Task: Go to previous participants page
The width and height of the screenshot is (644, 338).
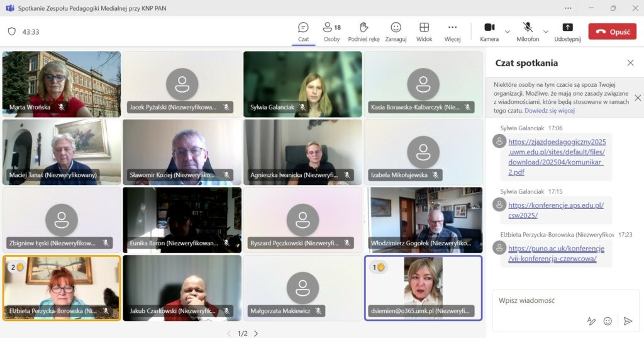Action: [x=229, y=334]
